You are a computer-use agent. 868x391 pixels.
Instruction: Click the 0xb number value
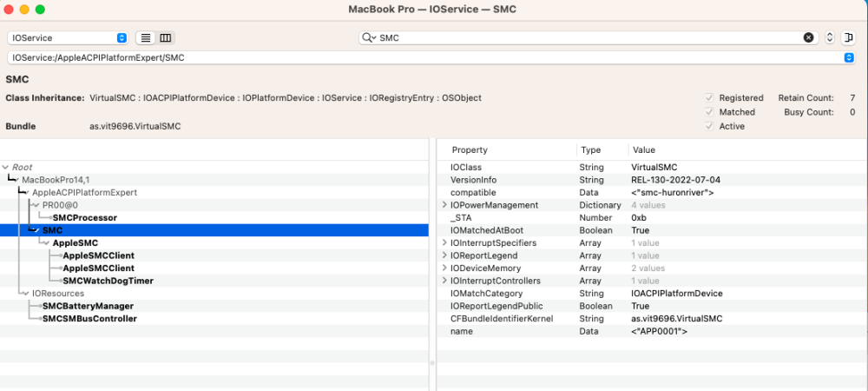click(x=638, y=217)
